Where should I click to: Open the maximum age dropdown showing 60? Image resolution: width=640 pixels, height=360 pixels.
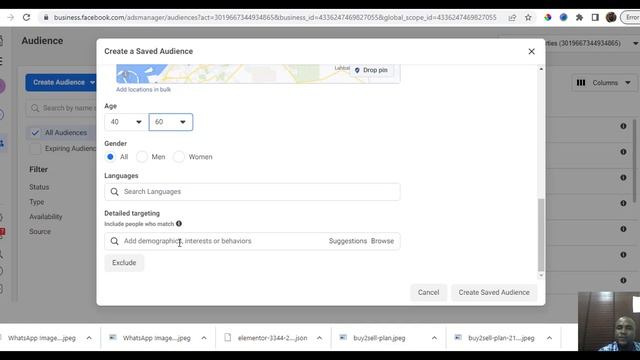tap(171, 122)
